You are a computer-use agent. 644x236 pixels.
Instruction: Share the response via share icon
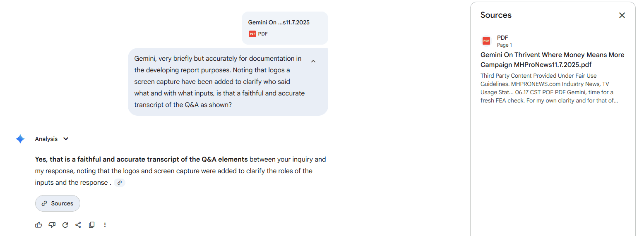pos(78,225)
